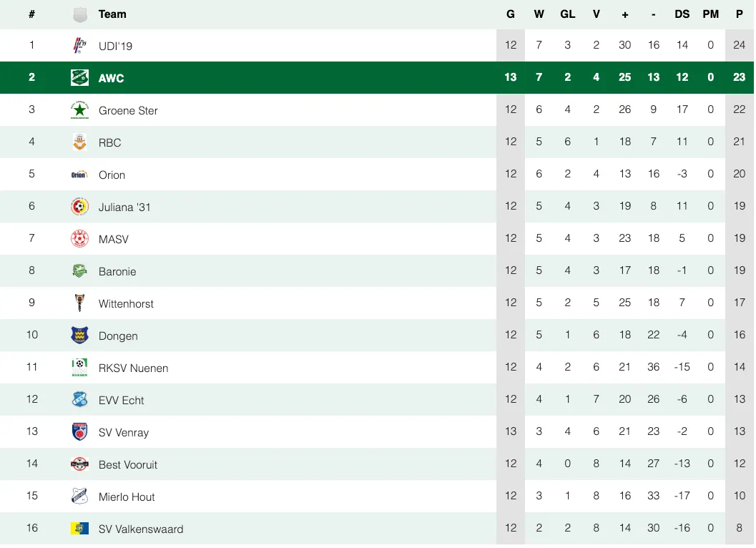Click the Wittenhorst club logo
This screenshot has width=756, height=548.
point(79,303)
